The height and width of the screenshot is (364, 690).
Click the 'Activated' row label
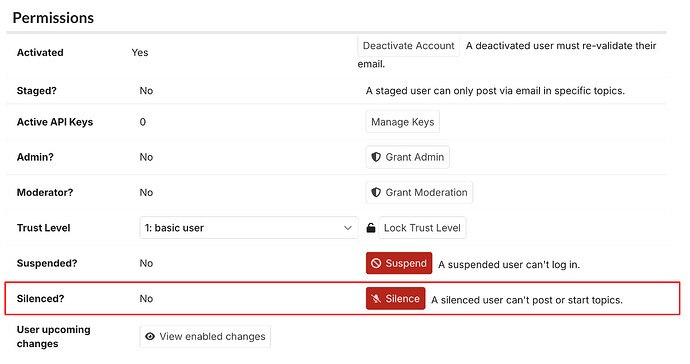(40, 52)
